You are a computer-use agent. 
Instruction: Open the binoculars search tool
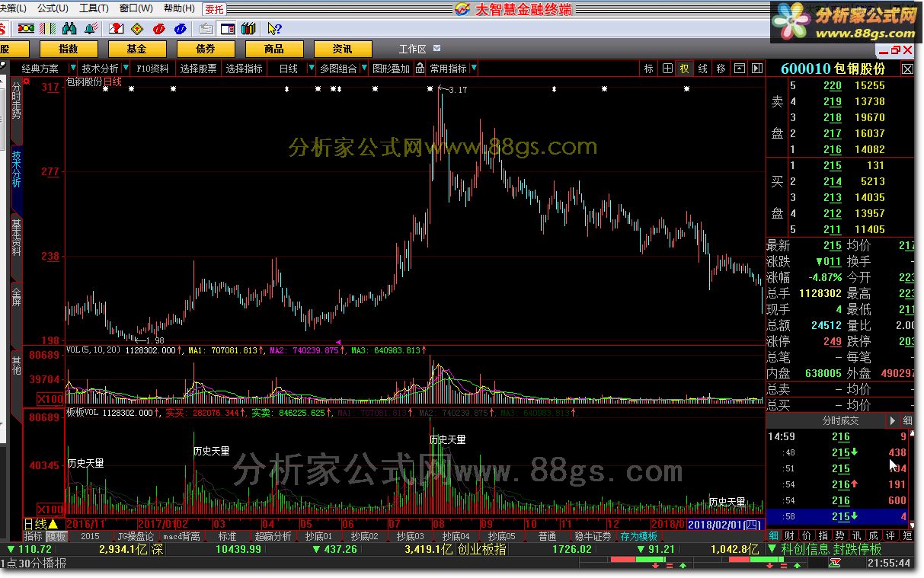(69, 29)
